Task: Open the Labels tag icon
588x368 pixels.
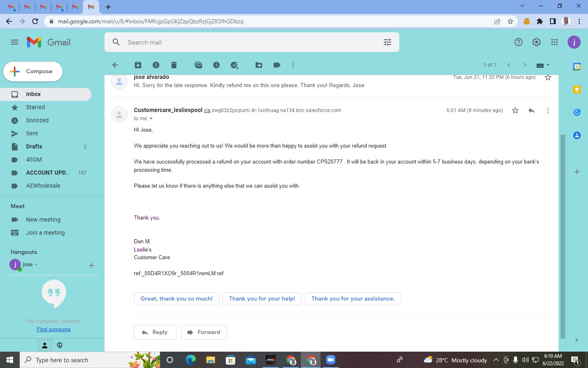Action: (277, 65)
